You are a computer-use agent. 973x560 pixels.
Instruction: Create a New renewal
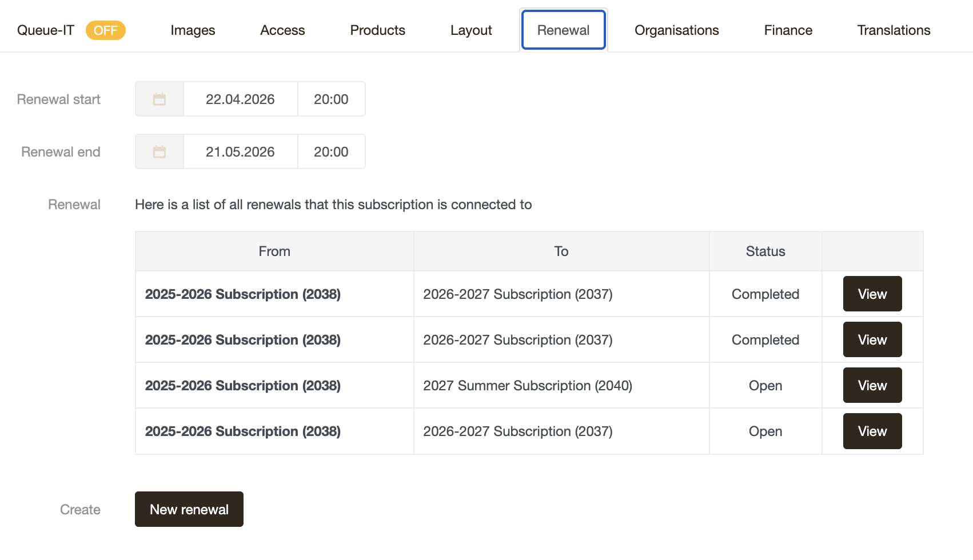tap(189, 509)
